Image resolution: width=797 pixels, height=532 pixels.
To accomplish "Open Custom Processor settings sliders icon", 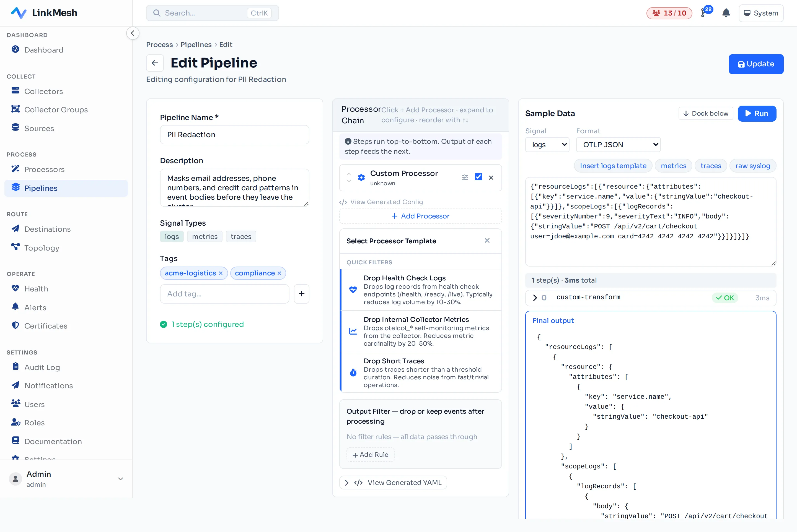I will [465, 177].
